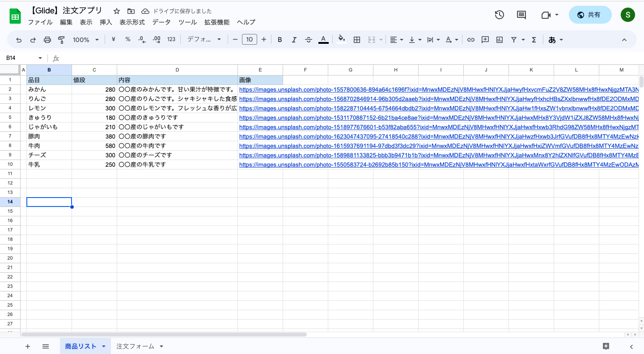Open the horizontal align dropdown
644x354 pixels.
pyautogui.click(x=396, y=40)
